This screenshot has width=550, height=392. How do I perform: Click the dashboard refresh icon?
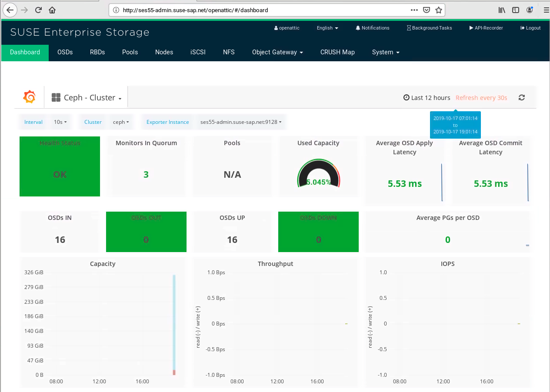coord(522,98)
